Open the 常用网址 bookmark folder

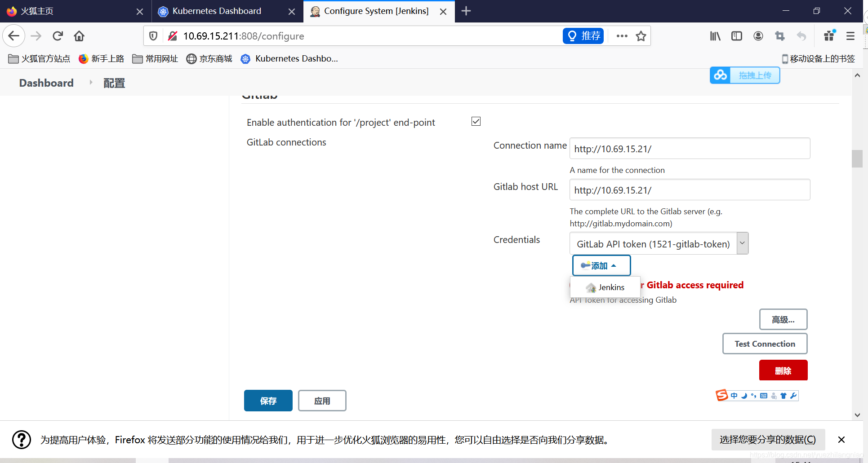click(x=156, y=59)
